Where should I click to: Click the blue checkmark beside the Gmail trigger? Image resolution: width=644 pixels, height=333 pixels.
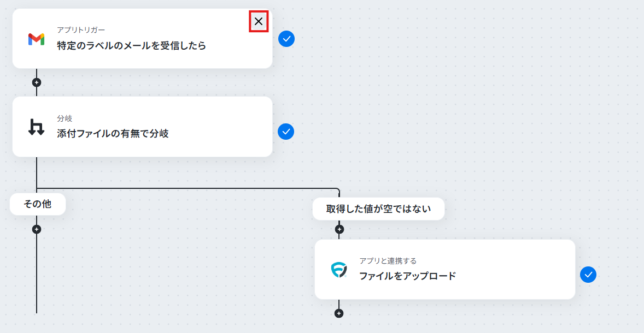286,39
